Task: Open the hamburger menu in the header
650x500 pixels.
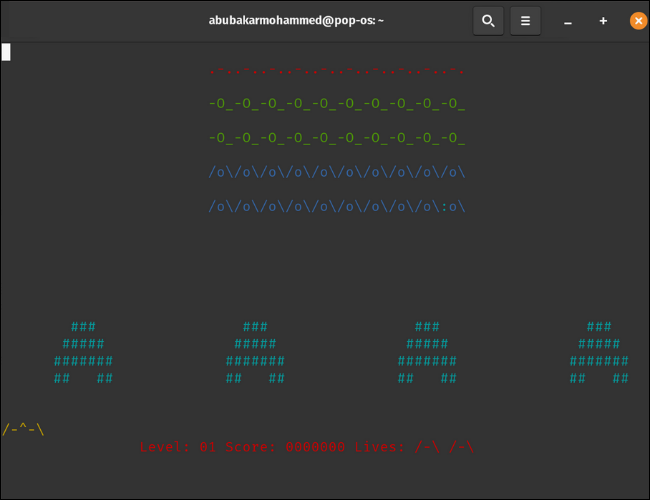Action: (x=526, y=20)
